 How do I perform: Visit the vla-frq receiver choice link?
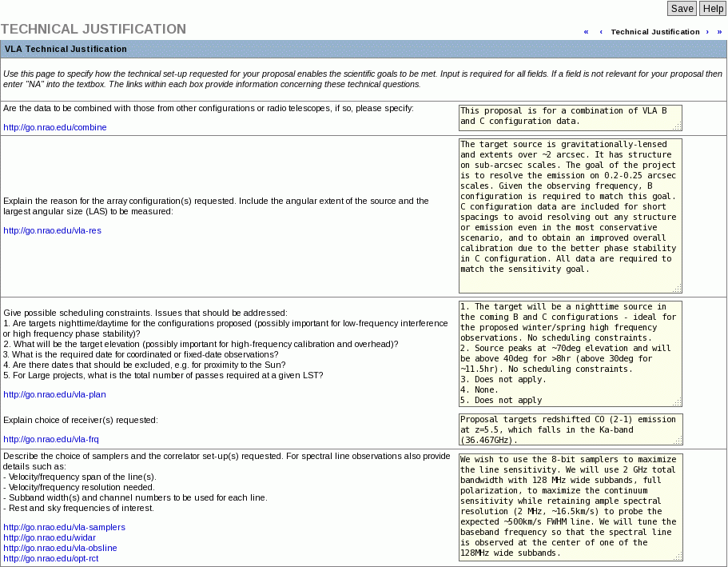51,439
